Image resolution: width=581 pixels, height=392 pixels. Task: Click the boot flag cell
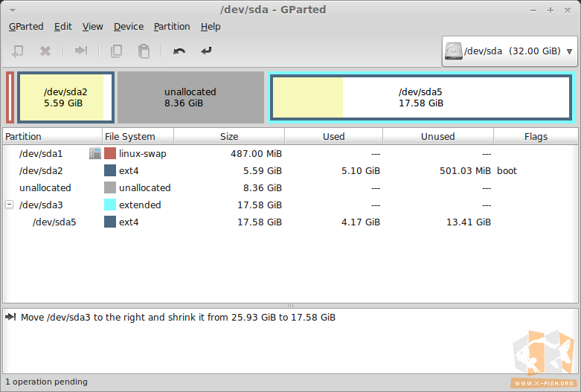point(507,170)
